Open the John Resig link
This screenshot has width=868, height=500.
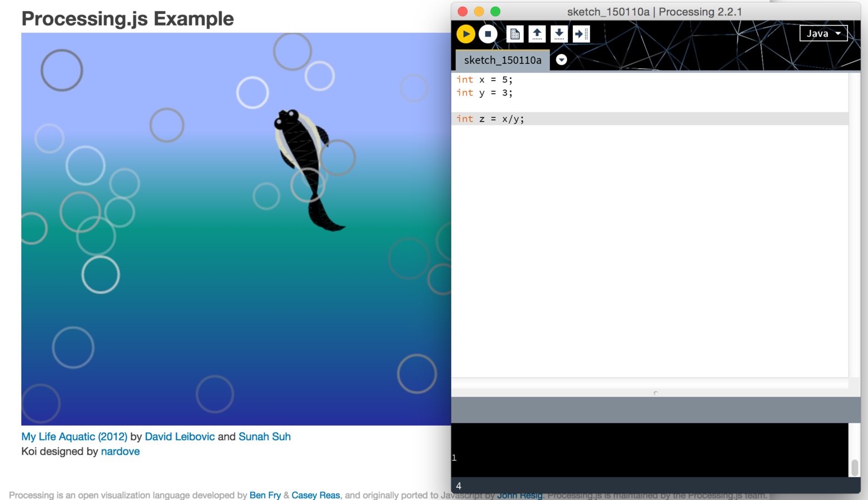[519, 495]
